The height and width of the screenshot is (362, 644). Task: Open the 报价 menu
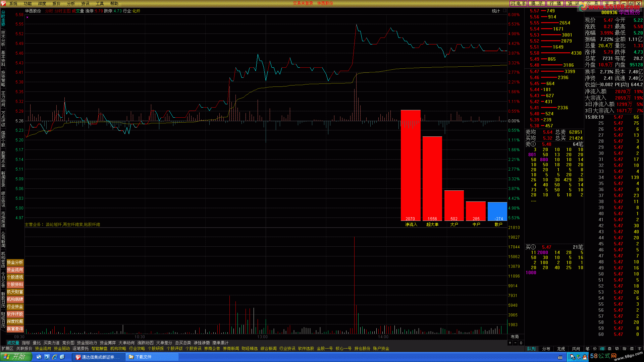click(x=57, y=4)
